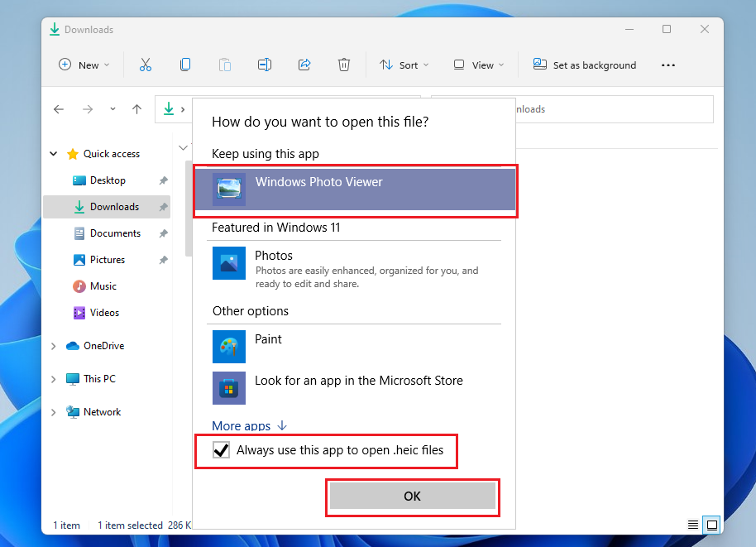Open Music in the sidebar
The height and width of the screenshot is (547, 756).
(x=107, y=286)
